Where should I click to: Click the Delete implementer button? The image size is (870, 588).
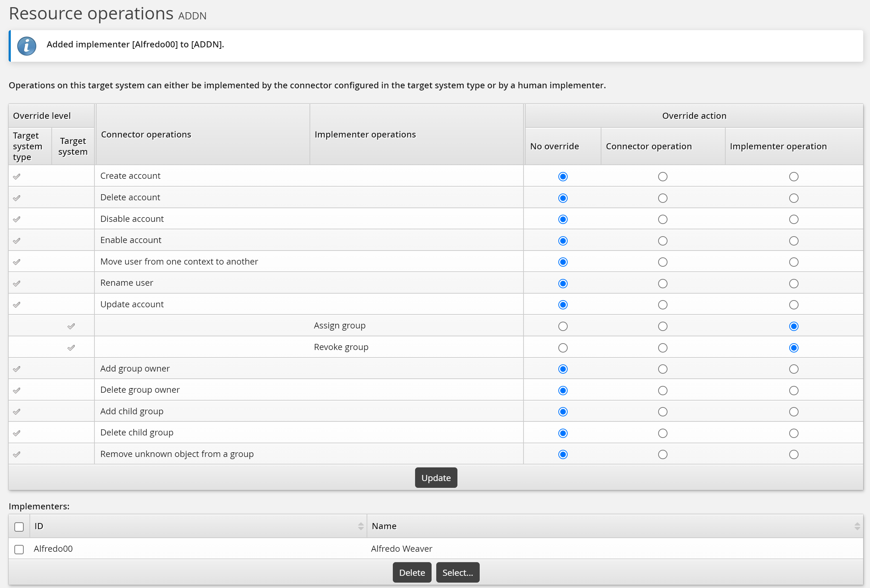pyautogui.click(x=412, y=572)
